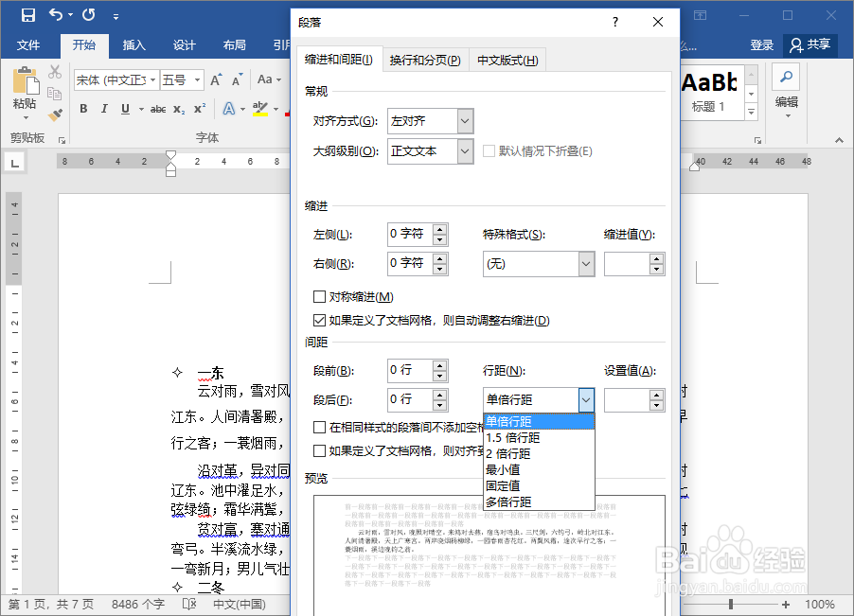Click the Undo arrow icon
Image resolution: width=854 pixels, height=616 pixels.
pos(56,15)
